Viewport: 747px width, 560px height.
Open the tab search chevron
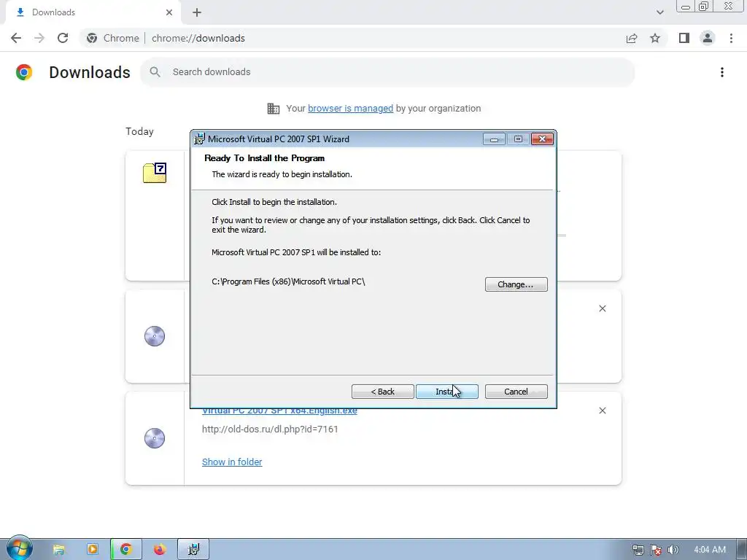659,12
